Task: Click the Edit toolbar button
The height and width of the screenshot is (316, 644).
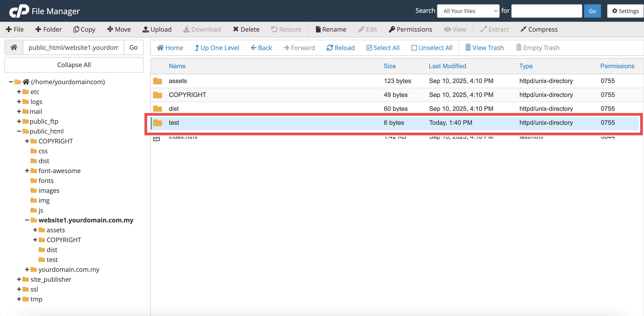Action: pyautogui.click(x=367, y=29)
